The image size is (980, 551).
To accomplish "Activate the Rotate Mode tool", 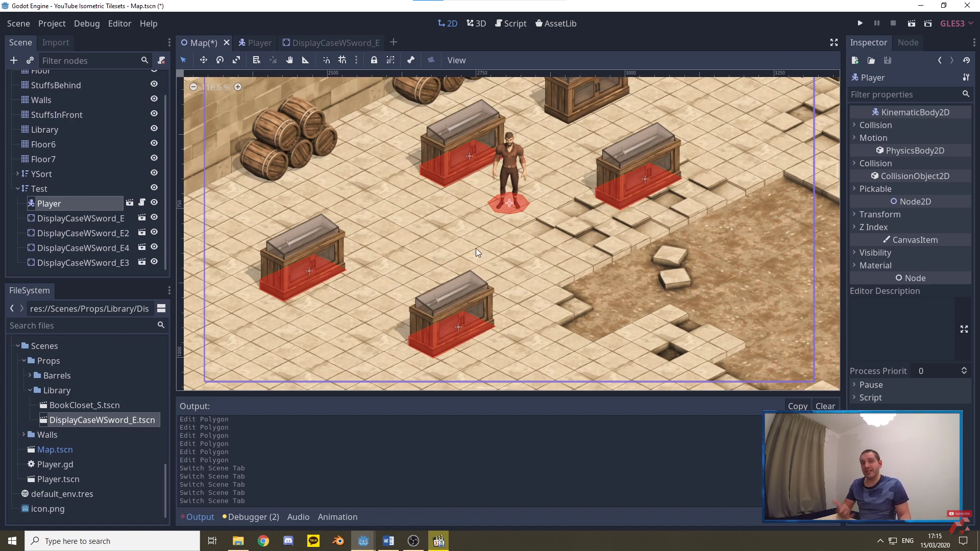I will tap(220, 60).
